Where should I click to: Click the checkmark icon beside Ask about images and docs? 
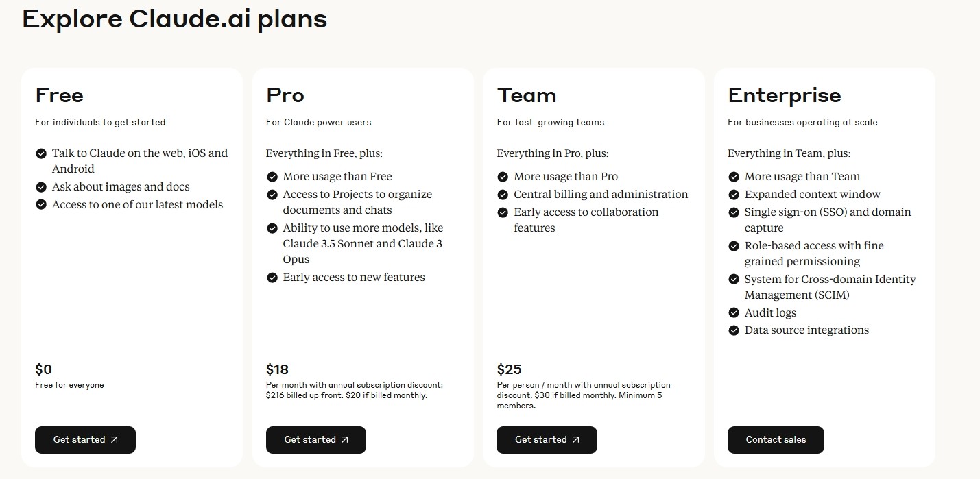pyautogui.click(x=41, y=186)
